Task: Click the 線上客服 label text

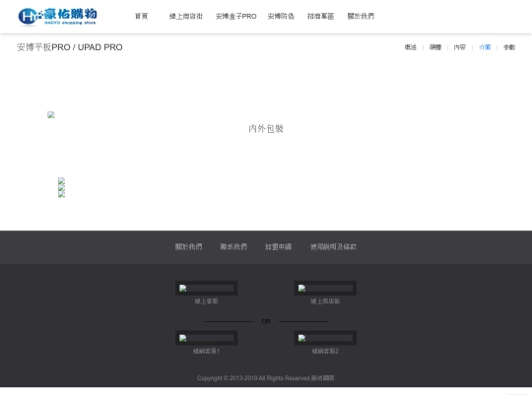Action: pos(206,300)
